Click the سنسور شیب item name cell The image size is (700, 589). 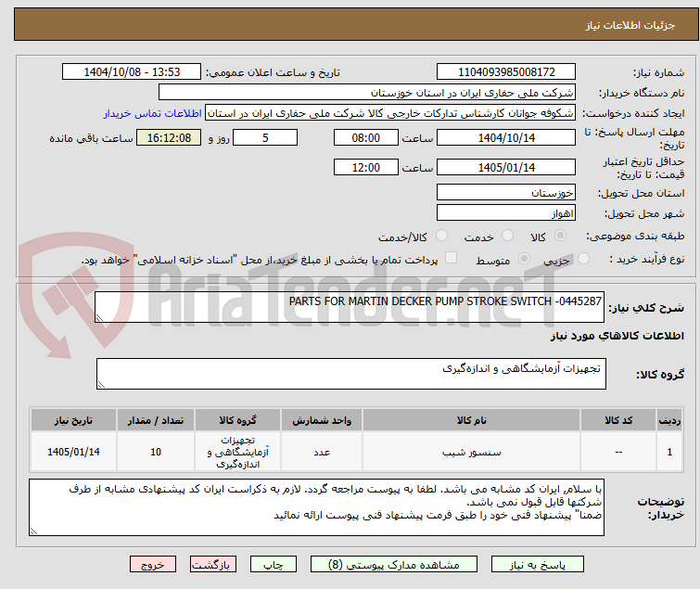pos(471,452)
